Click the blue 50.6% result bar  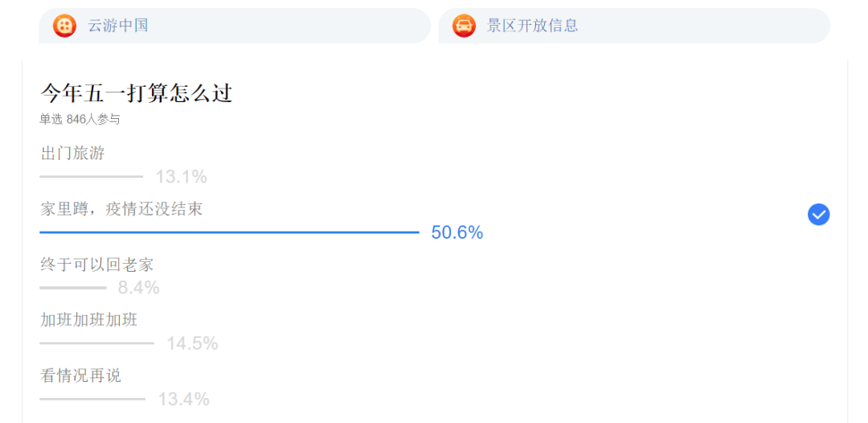point(229,232)
